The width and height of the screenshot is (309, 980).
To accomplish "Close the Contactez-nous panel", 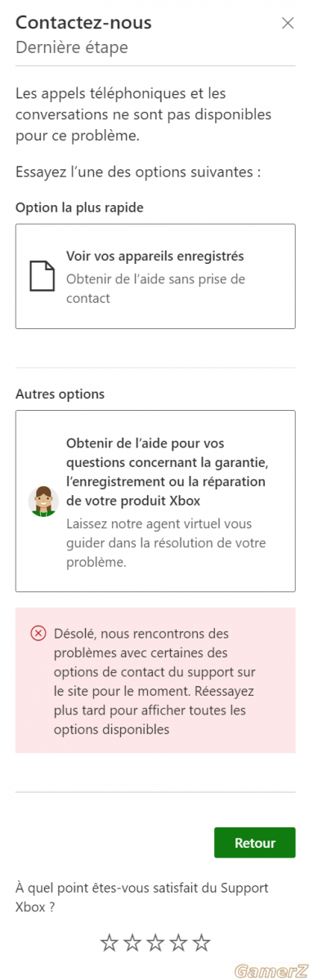I will click(x=288, y=23).
